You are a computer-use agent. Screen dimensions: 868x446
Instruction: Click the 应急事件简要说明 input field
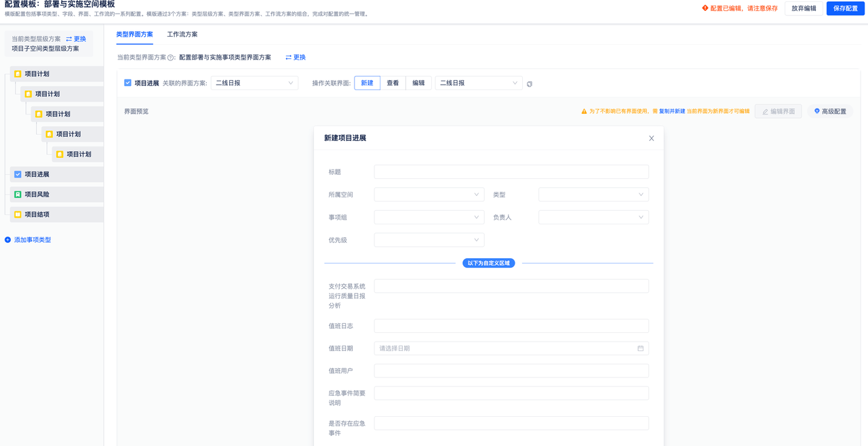511,393
